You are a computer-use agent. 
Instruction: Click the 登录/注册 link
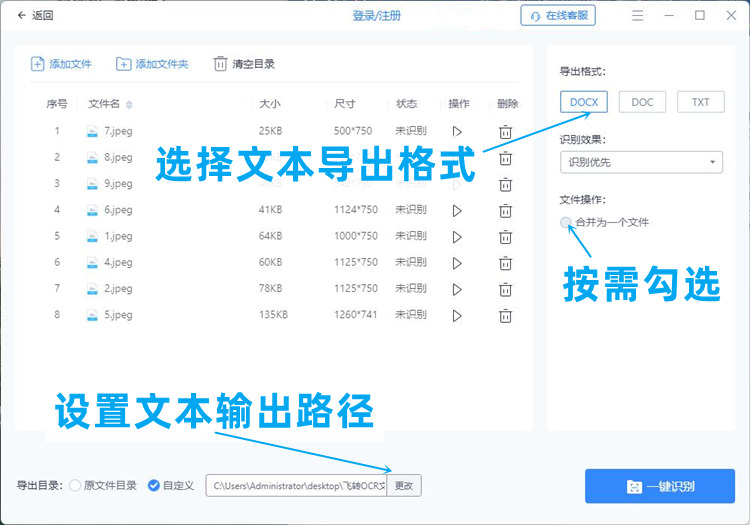pos(376,16)
